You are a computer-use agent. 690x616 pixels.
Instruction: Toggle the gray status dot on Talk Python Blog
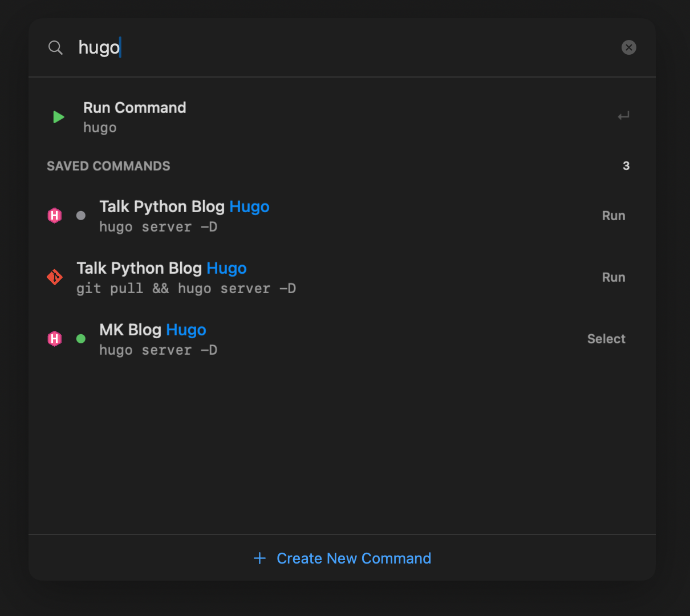(x=80, y=215)
